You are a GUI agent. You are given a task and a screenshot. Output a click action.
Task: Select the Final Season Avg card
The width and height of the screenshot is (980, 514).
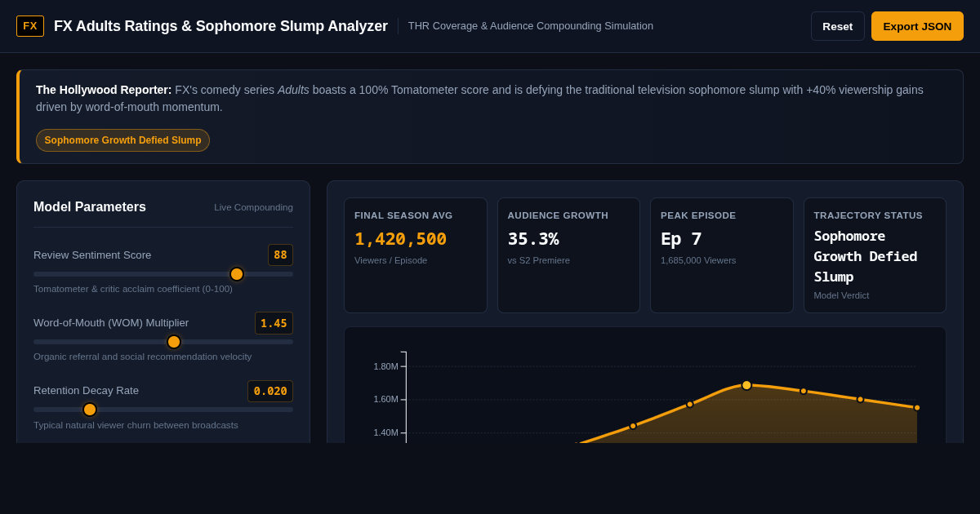coord(415,255)
